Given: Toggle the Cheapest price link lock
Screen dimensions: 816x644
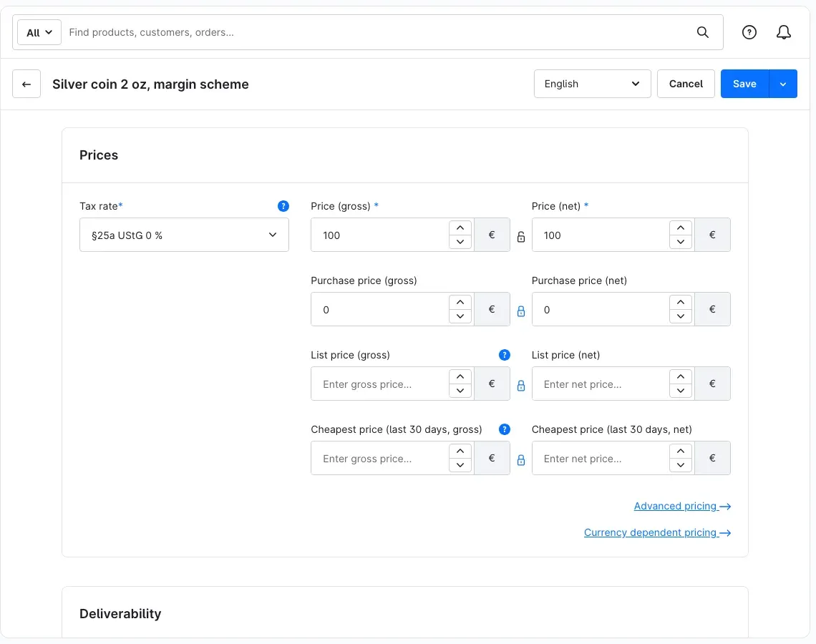Looking at the screenshot, I should pos(521,460).
